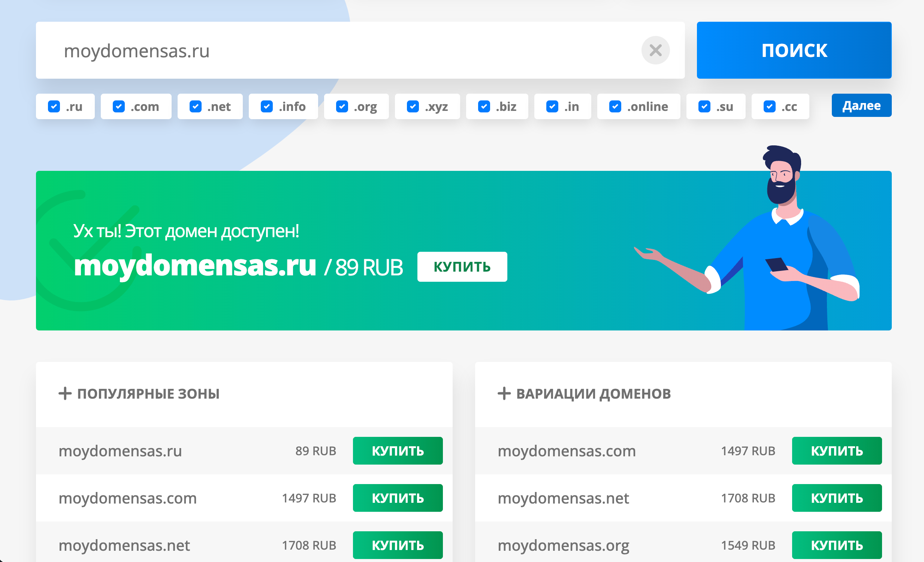Image resolution: width=924 pixels, height=562 pixels.
Task: Disable the .net zone checkbox
Action: pyautogui.click(x=195, y=106)
